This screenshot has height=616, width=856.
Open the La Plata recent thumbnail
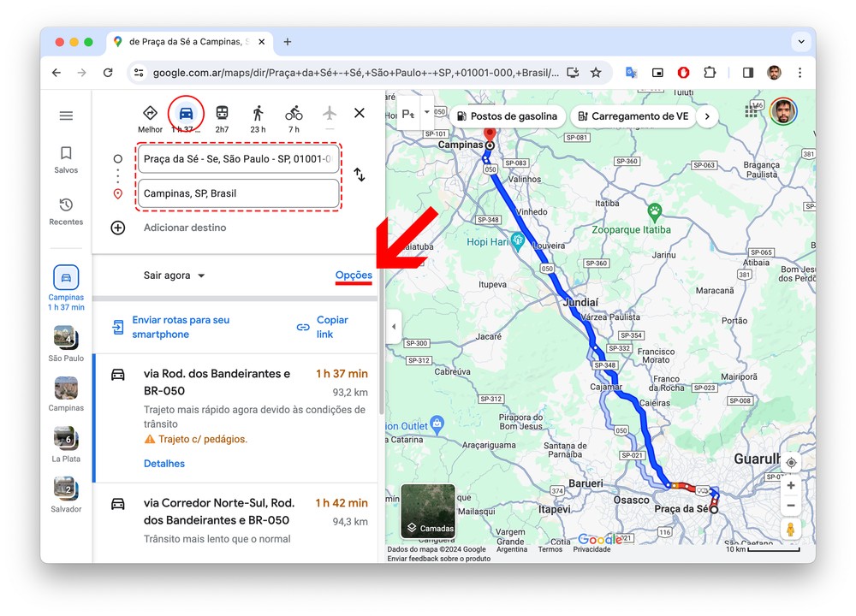coord(66,445)
